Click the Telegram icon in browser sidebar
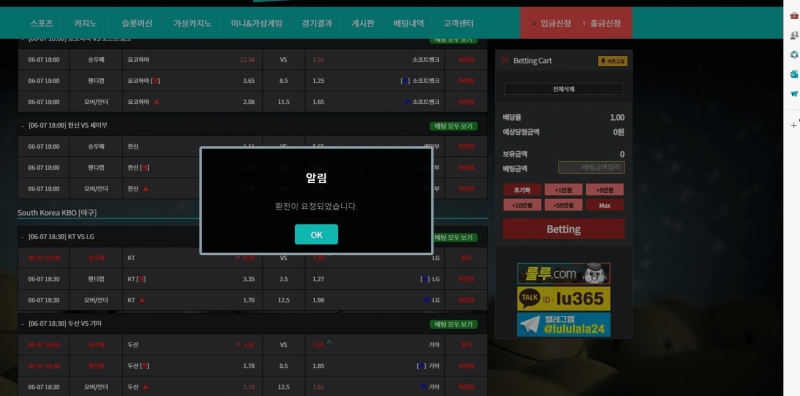Screen dimensions: 800x396 coord(794,94)
